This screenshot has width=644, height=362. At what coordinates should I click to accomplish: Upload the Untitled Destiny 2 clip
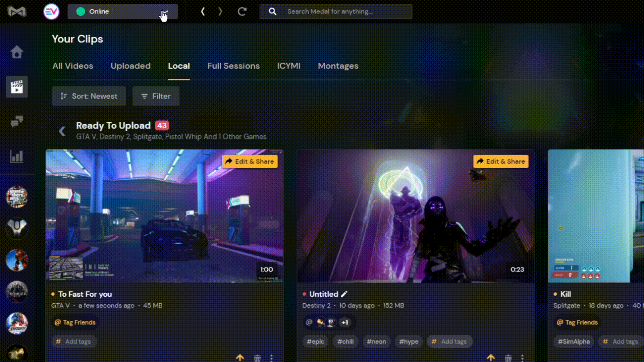tap(491, 358)
